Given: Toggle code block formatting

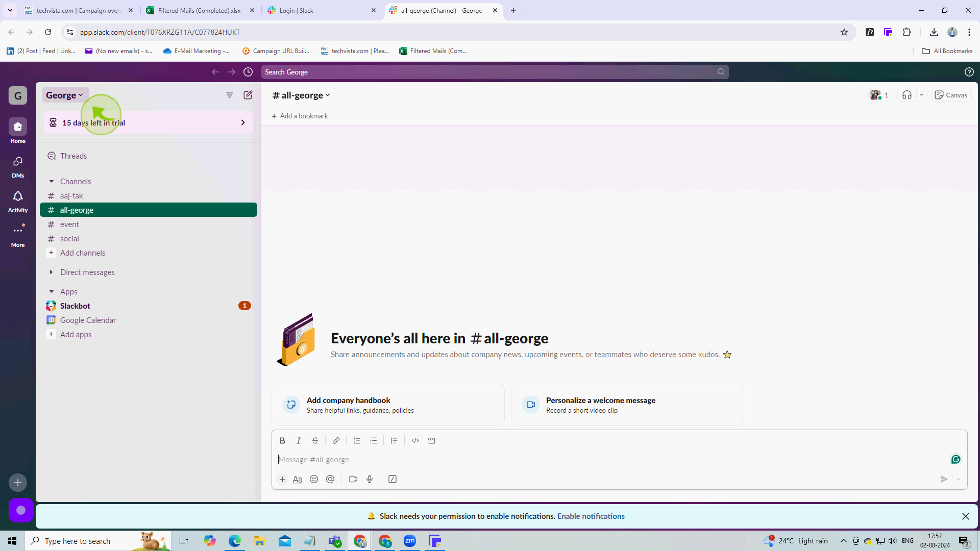Looking at the screenshot, I should (x=432, y=441).
